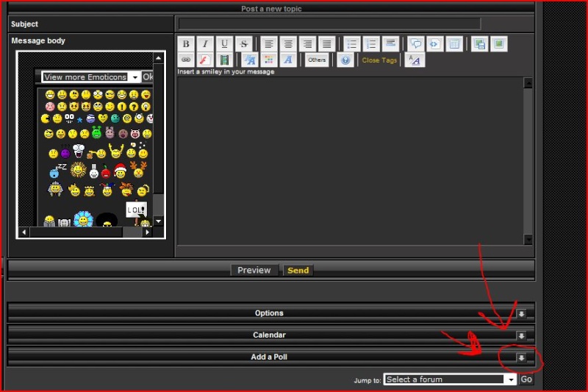Click the Send button
This screenshot has height=392, width=588.
tap(298, 270)
